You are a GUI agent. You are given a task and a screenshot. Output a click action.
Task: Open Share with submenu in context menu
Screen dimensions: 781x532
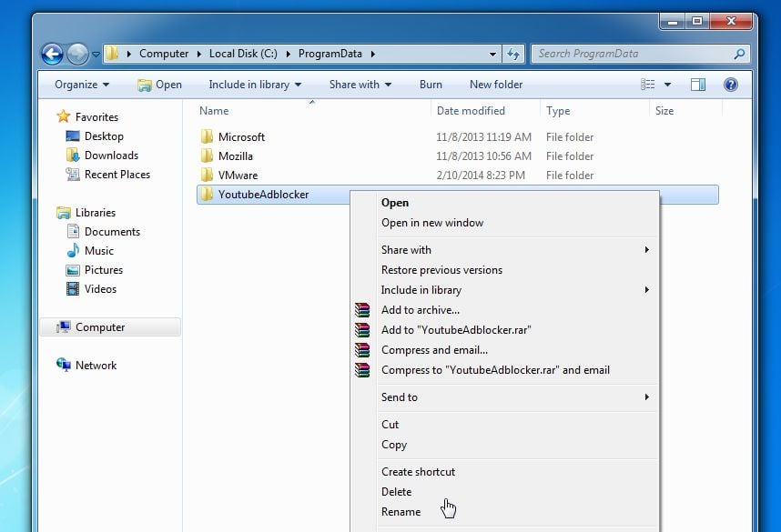505,250
